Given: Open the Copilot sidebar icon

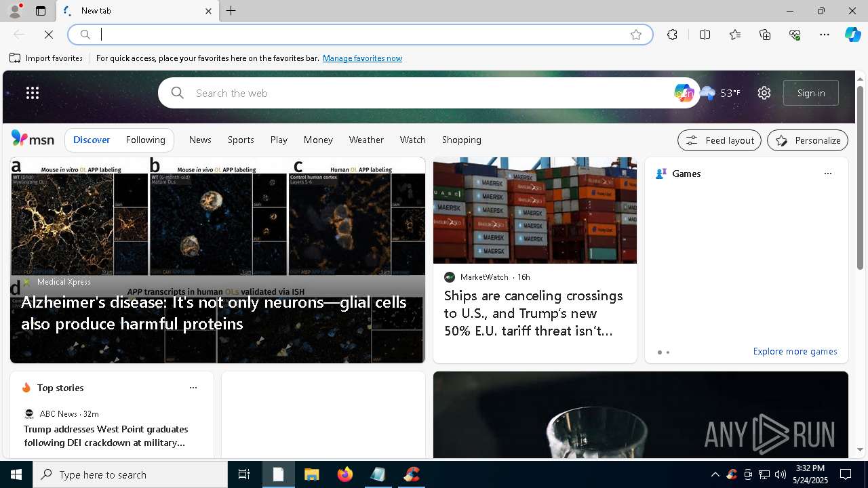Looking at the screenshot, I should pyautogui.click(x=852, y=35).
